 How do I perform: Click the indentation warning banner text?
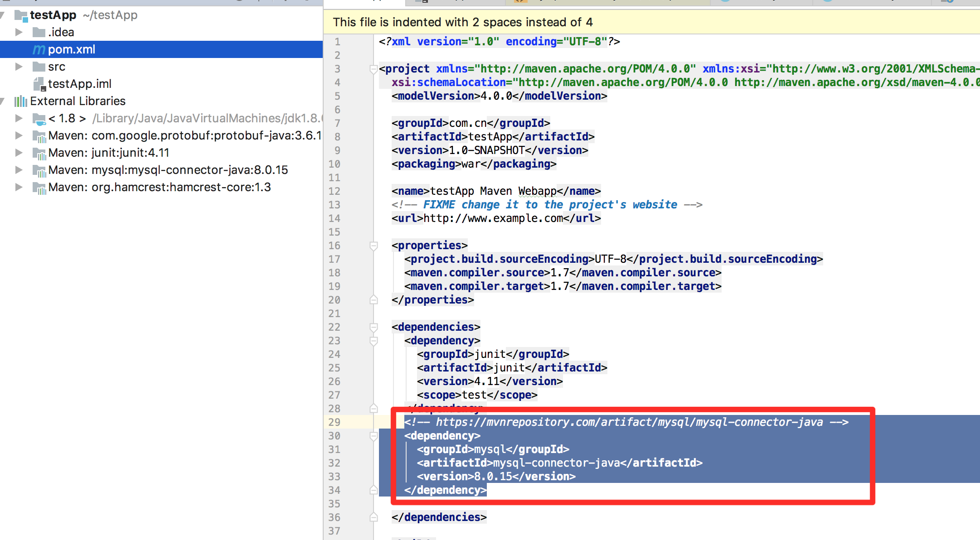463,22
